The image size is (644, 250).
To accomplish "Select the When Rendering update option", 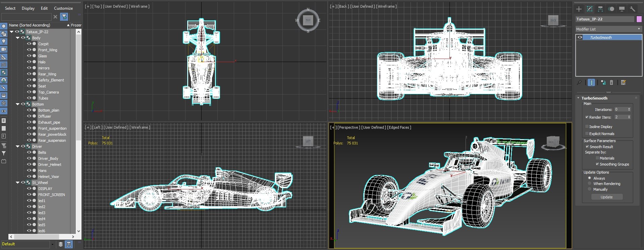I will pyautogui.click(x=589, y=184).
